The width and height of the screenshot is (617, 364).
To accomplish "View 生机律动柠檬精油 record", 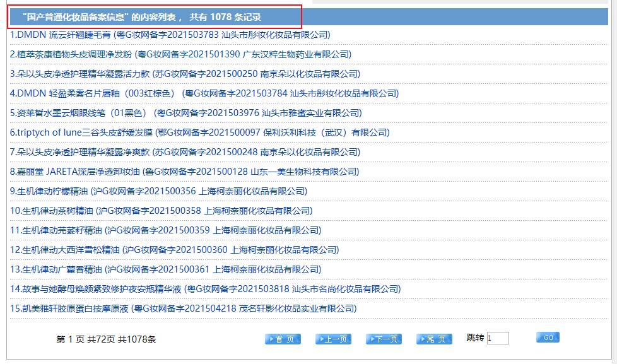I will [x=158, y=191].
